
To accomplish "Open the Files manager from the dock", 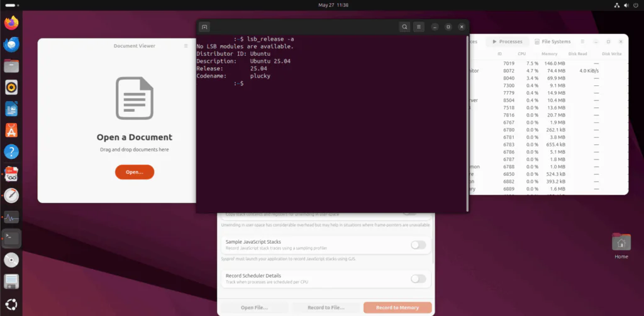I will 11,66.
